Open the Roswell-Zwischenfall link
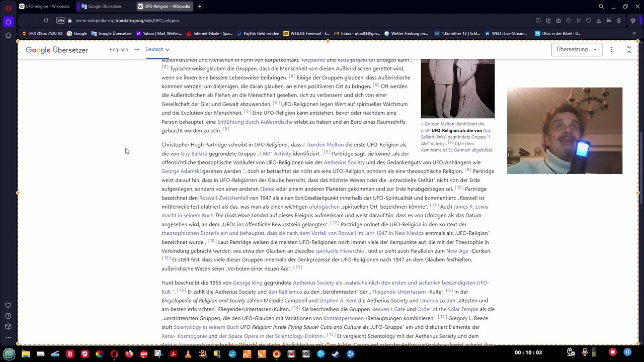 223,198
